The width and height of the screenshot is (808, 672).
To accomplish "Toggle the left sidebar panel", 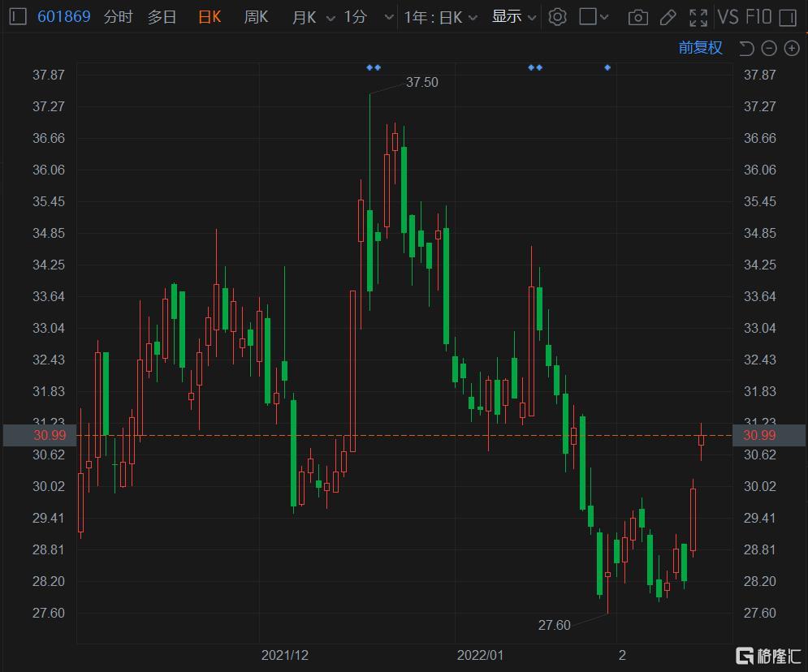I will point(18,17).
